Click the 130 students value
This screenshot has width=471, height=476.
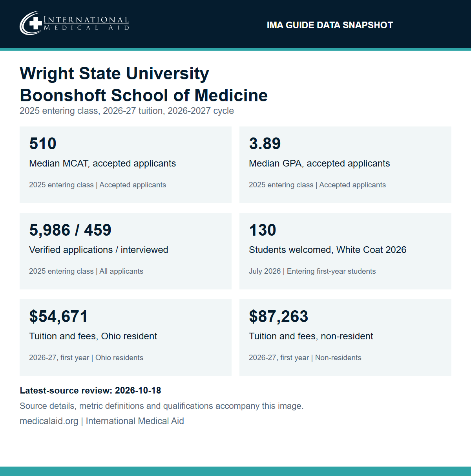click(263, 230)
